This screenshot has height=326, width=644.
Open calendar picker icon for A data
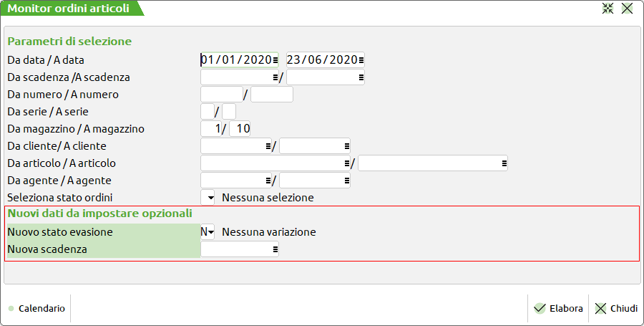361,59
